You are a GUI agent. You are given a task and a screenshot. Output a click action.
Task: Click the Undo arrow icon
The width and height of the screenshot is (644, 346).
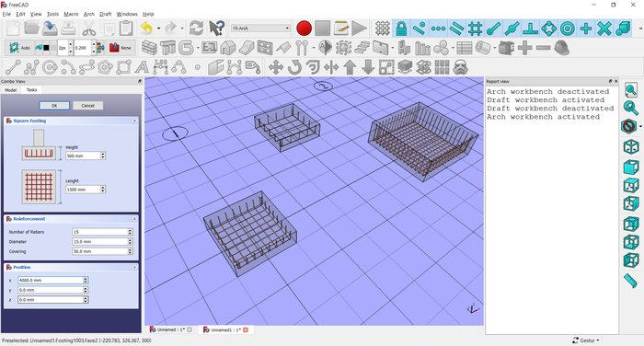tap(146, 29)
